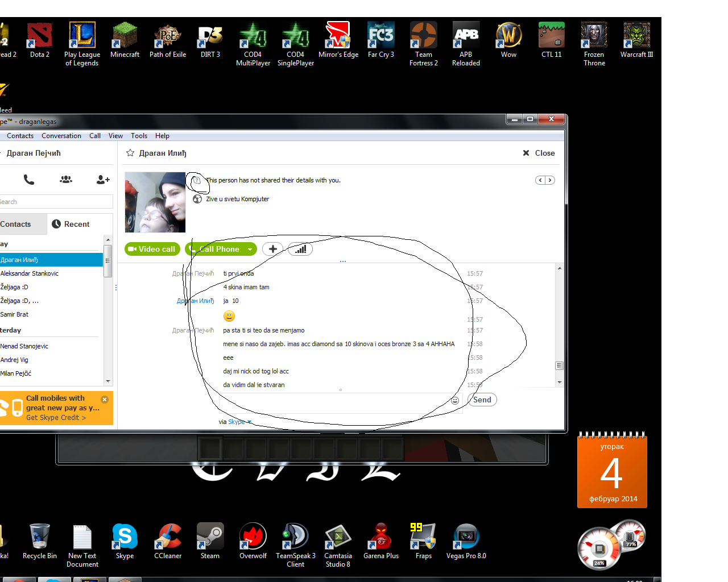Click the plus add button in conversation
Image resolution: width=728 pixels, height=582 pixels.
pos(273,249)
